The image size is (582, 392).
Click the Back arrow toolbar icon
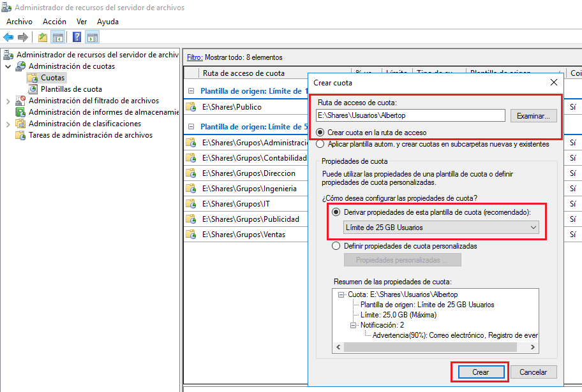coord(8,37)
